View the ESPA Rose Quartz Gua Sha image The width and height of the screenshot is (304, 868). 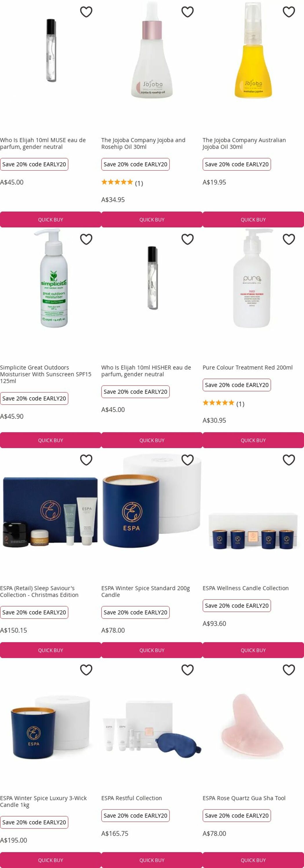pos(253,725)
